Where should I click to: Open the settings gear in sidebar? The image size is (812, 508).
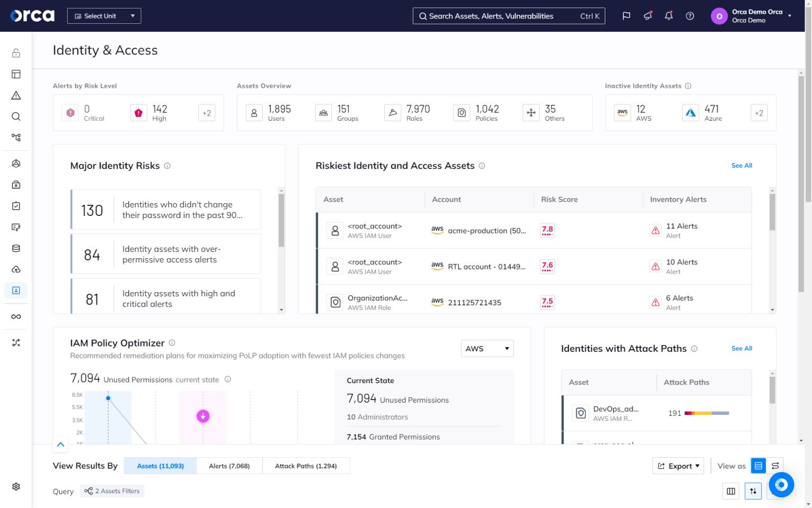[16, 486]
